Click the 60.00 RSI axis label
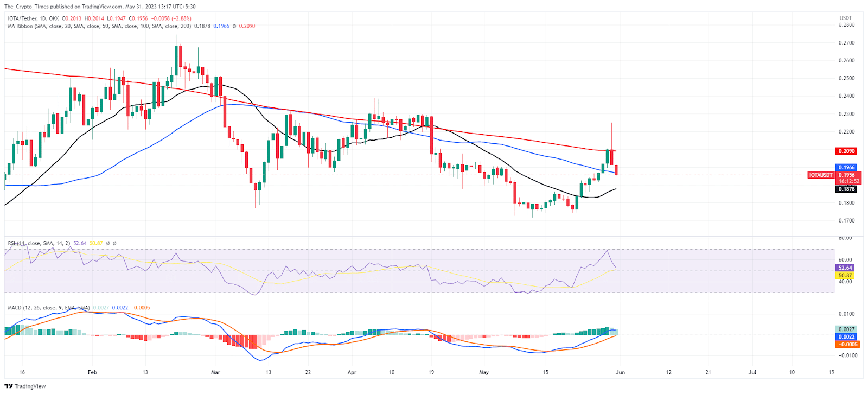The image size is (868, 394). click(845, 260)
